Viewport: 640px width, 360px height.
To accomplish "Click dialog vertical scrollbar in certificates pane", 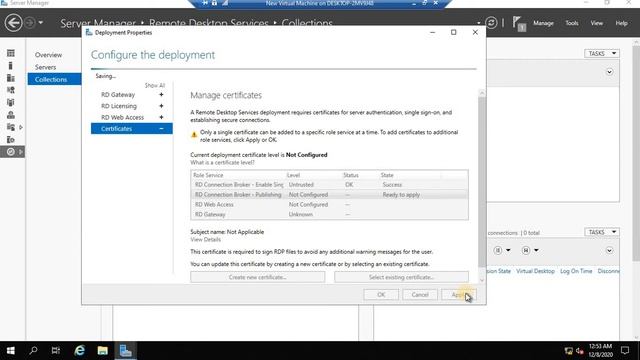I will 482,182.
